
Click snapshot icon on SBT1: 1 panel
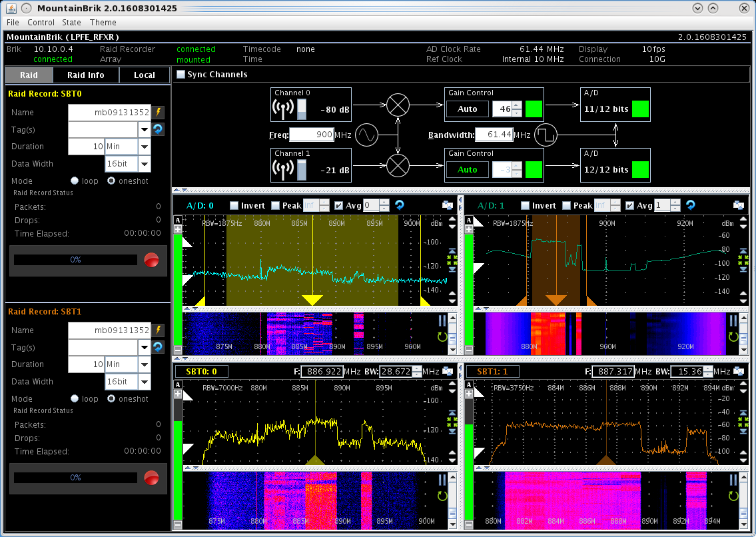739,371
